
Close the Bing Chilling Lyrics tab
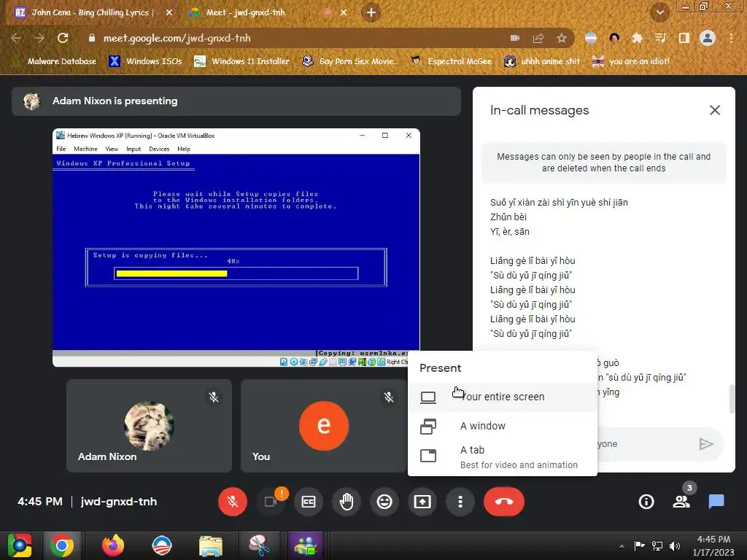point(169,13)
